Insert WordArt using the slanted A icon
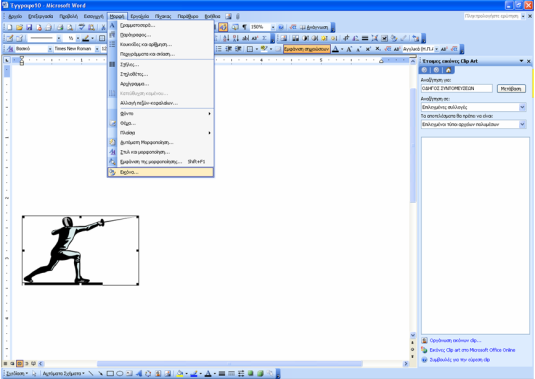 point(139,374)
